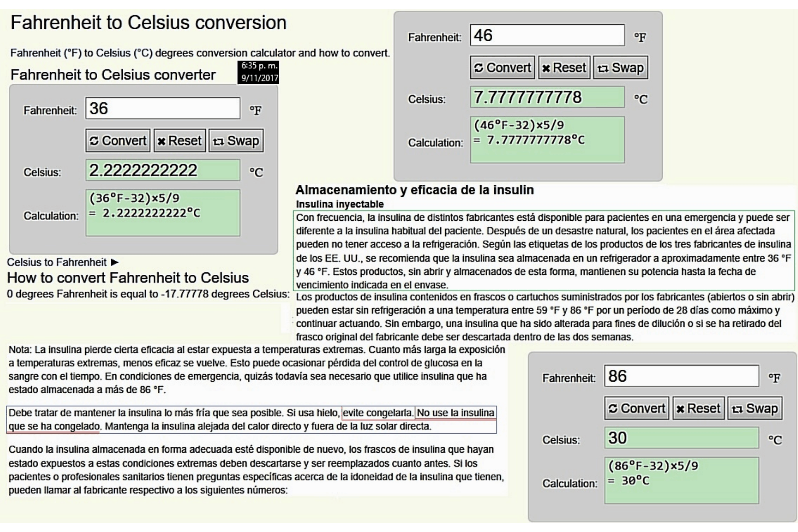Image resolution: width=798 pixels, height=532 pixels.
Task: Reset the converter showing 86 °F
Action: click(698, 408)
